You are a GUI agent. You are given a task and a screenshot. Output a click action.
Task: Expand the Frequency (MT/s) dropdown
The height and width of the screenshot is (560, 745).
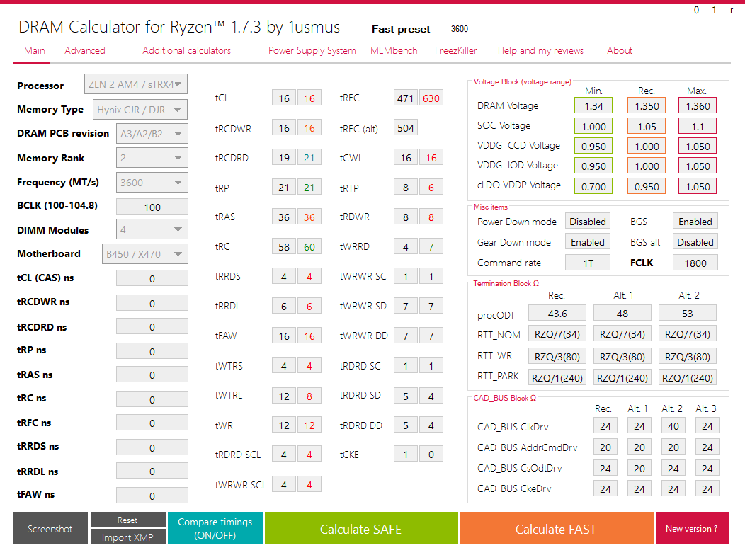152,183
